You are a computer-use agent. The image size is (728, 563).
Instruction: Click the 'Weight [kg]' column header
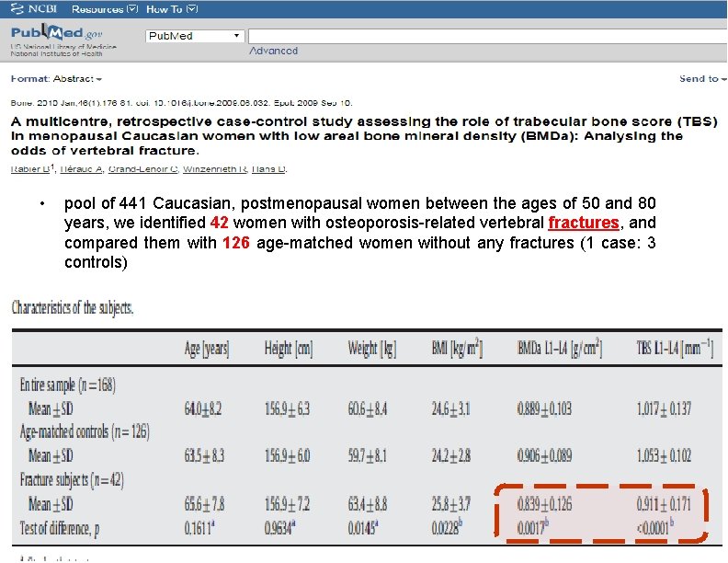[x=372, y=349]
